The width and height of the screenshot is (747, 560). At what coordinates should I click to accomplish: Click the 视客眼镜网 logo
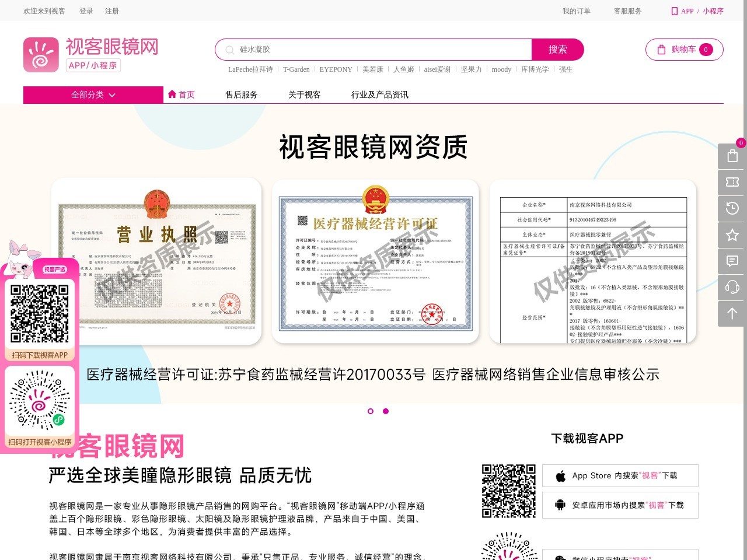[x=91, y=55]
